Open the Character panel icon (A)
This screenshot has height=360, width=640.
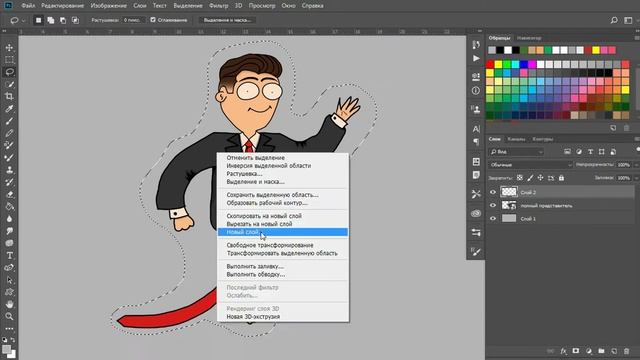pyautogui.click(x=476, y=129)
